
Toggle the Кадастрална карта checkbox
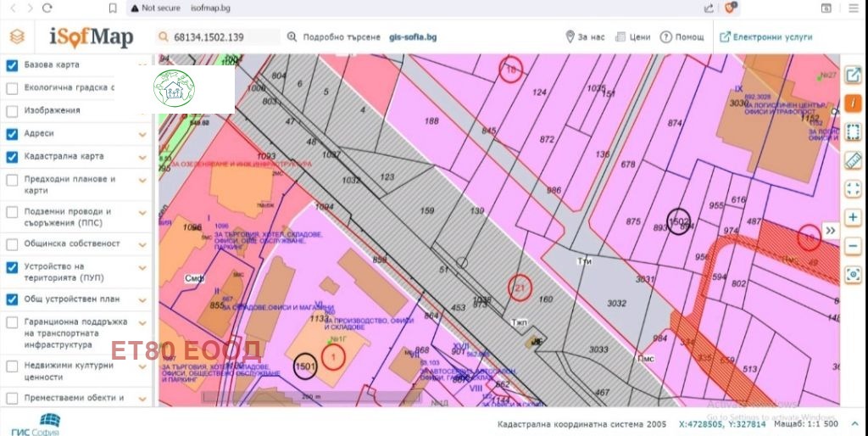(x=12, y=157)
